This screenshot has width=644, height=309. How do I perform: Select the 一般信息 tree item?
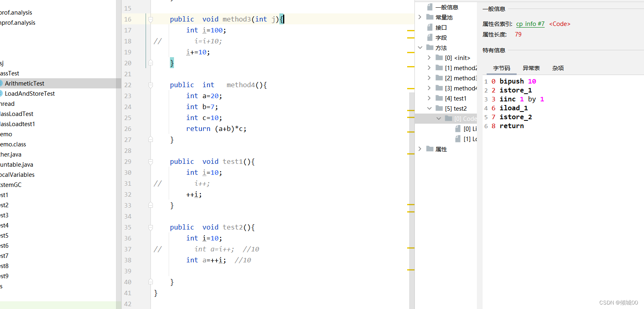pos(447,7)
